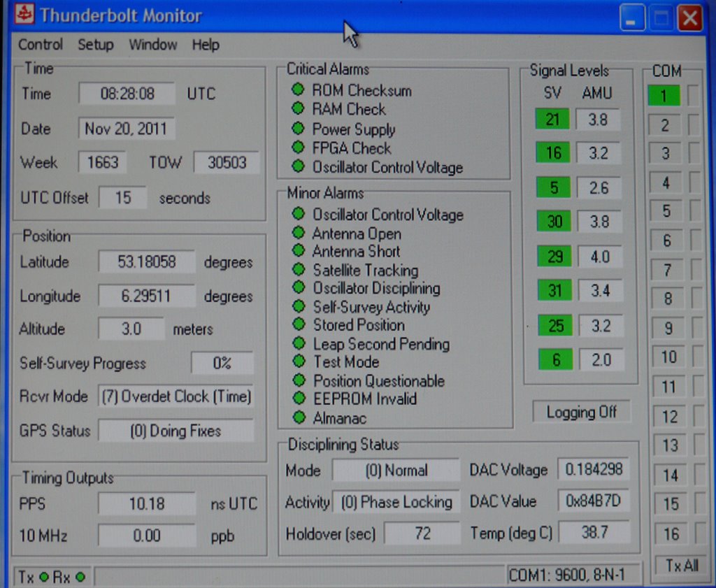Click the GPS Status Doing Fixes value
The width and height of the screenshot is (716, 588).
coord(176,431)
